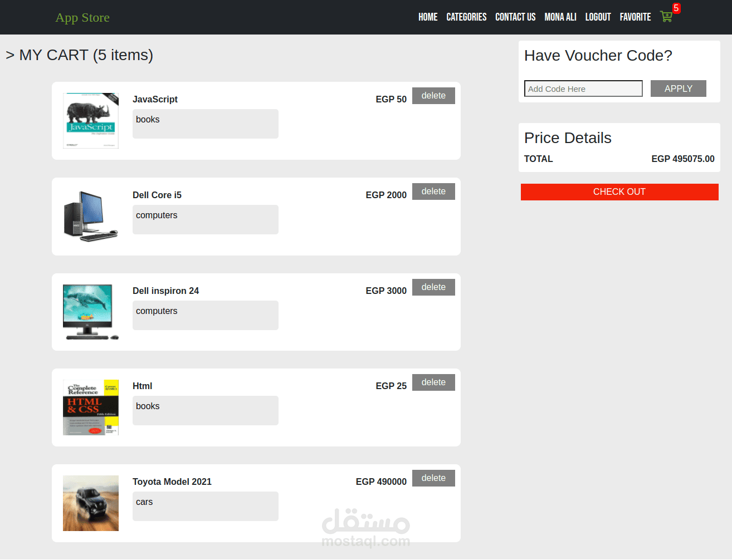Delete Html from the cart
Viewport: 732px width, 560px height.
(x=433, y=382)
